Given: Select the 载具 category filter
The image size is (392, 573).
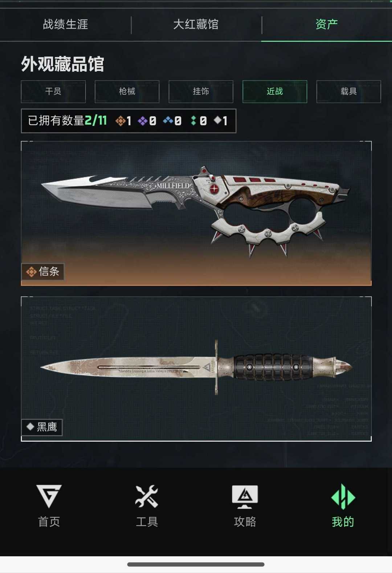Looking at the screenshot, I should (x=349, y=91).
